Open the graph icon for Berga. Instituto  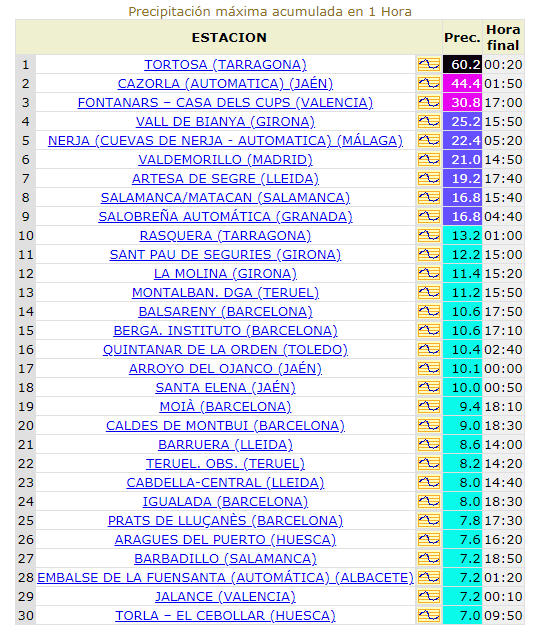[x=428, y=330]
